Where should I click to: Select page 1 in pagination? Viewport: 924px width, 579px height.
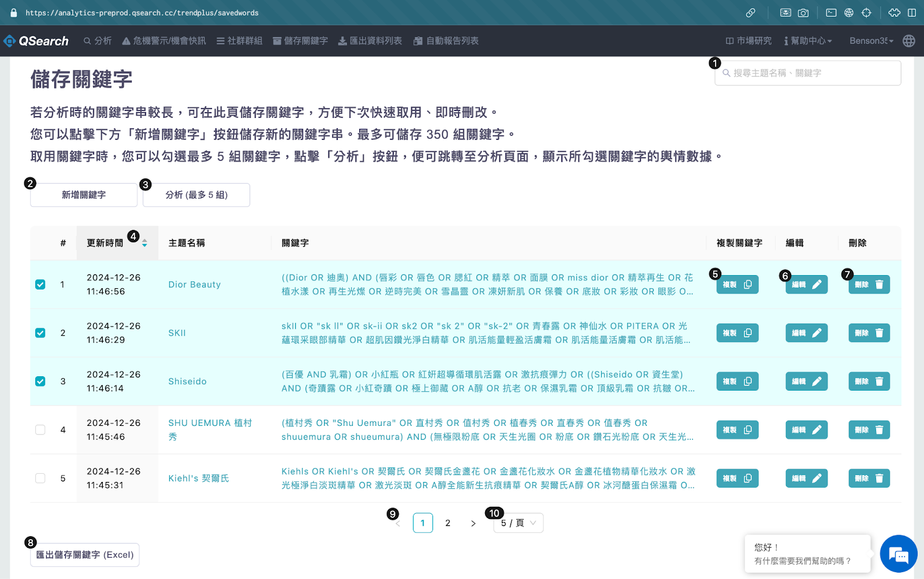pyautogui.click(x=423, y=523)
